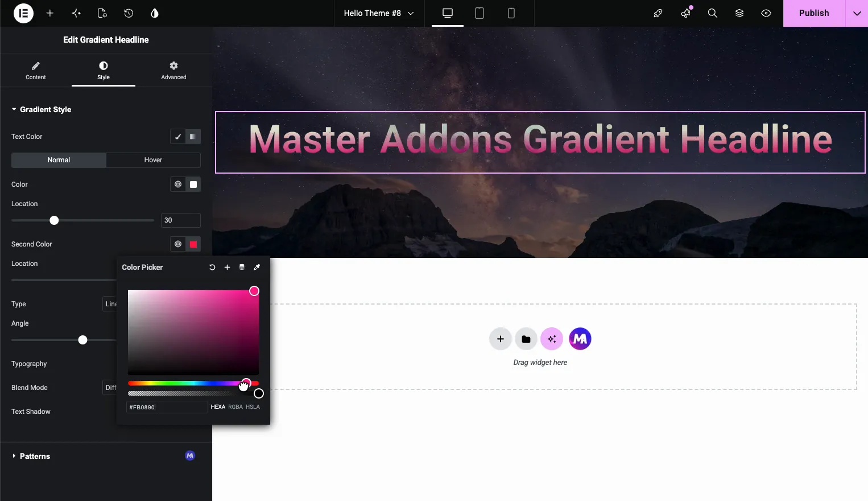The width and height of the screenshot is (868, 501).
Task: Click the Angle slider handle
Action: (82, 340)
